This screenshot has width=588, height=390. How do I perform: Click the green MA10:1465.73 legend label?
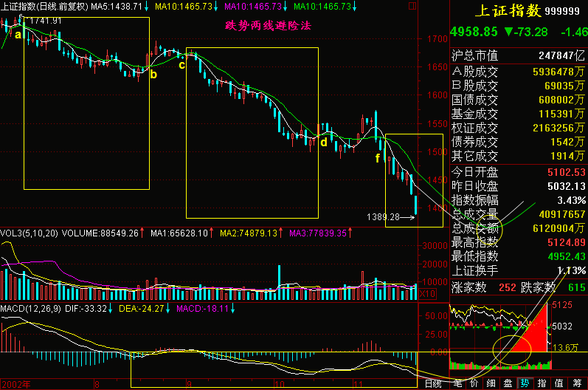tap(322, 7)
